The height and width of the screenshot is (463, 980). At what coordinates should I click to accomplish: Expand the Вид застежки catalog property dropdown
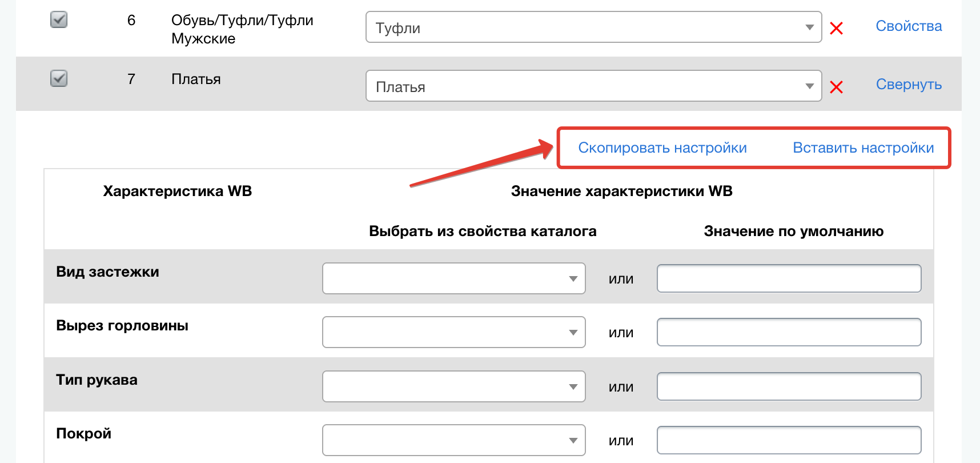453,278
